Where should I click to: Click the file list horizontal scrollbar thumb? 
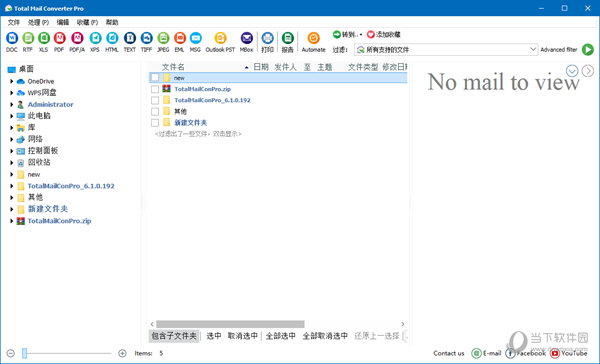(x=230, y=324)
